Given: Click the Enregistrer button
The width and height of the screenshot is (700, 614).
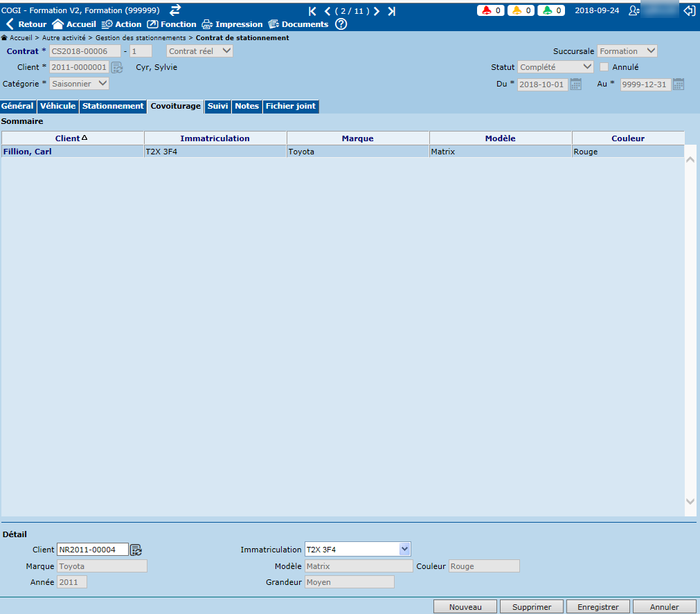Looking at the screenshot, I should [598, 606].
